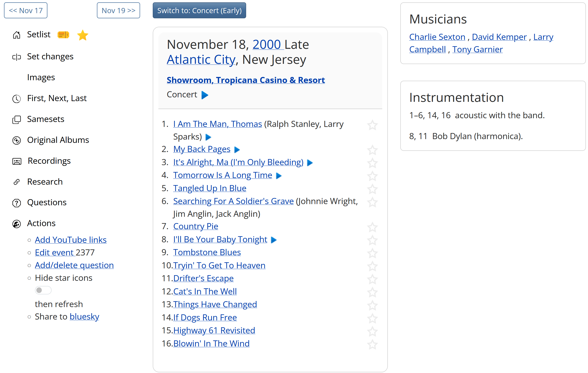Toggle favorite star for Tangled Up In Blue

(x=372, y=189)
